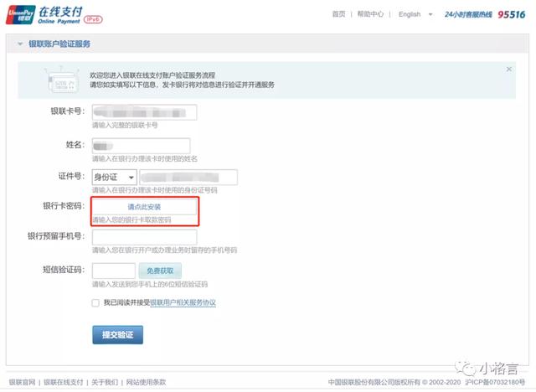Open 帮助中心 in top navigation
The width and height of the screenshot is (536, 392).
tap(370, 14)
